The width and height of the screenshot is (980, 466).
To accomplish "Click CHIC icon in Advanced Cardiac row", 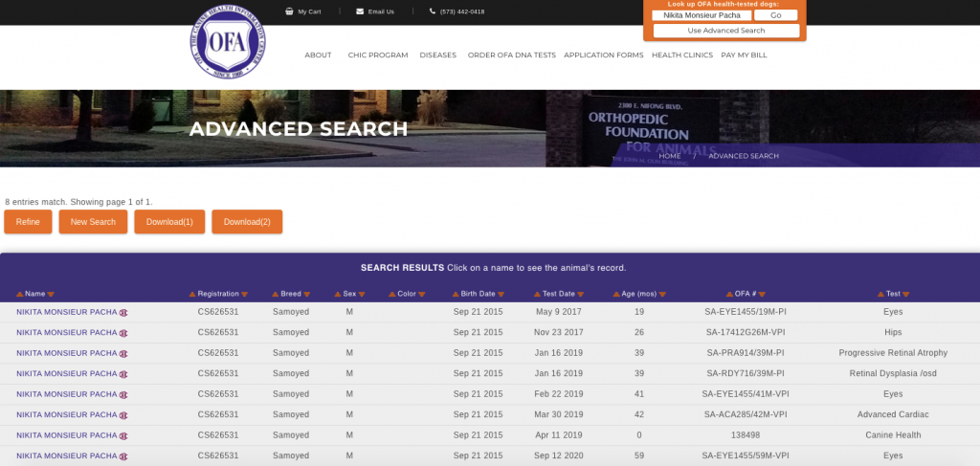I will (123, 415).
